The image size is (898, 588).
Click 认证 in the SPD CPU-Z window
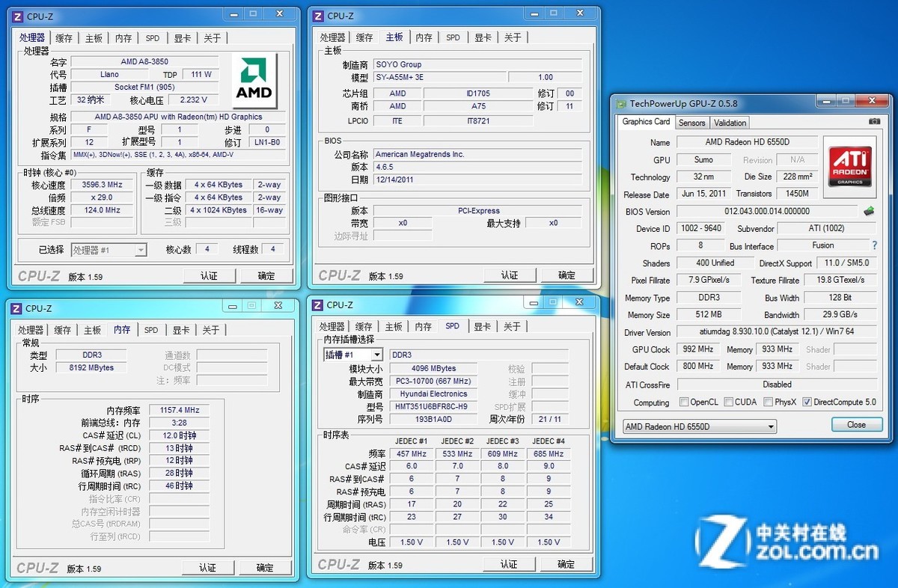(x=509, y=564)
